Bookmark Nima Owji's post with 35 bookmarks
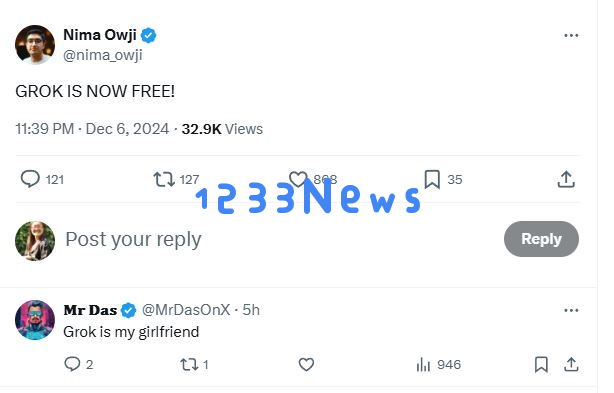Screen dimensions: 614x393 pyautogui.click(x=432, y=179)
